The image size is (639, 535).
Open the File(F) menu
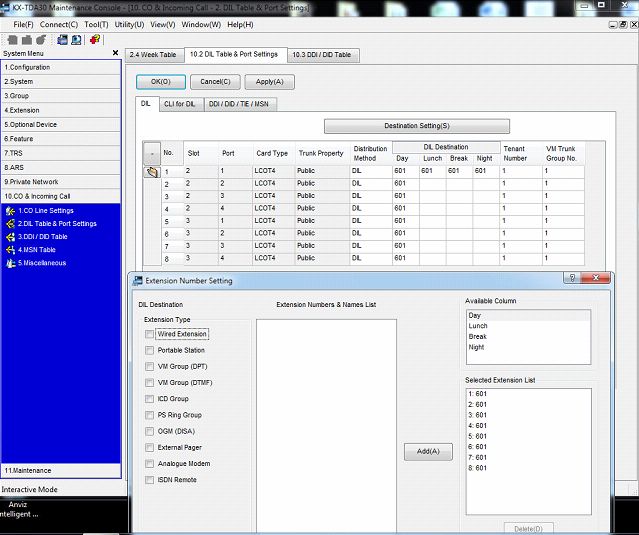pos(23,24)
